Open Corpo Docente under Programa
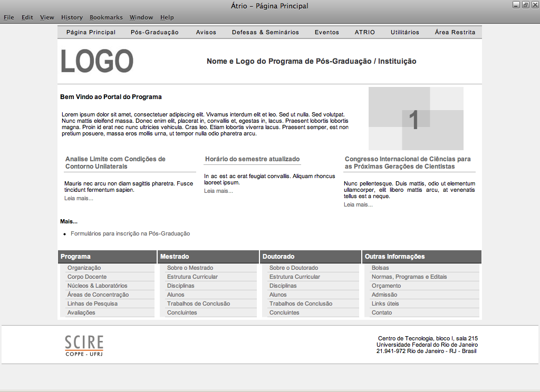540x392 pixels. click(87, 277)
